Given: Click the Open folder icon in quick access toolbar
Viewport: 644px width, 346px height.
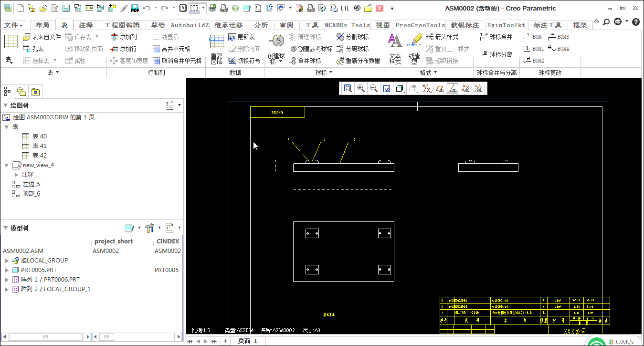Looking at the screenshot, I should (x=43, y=8).
